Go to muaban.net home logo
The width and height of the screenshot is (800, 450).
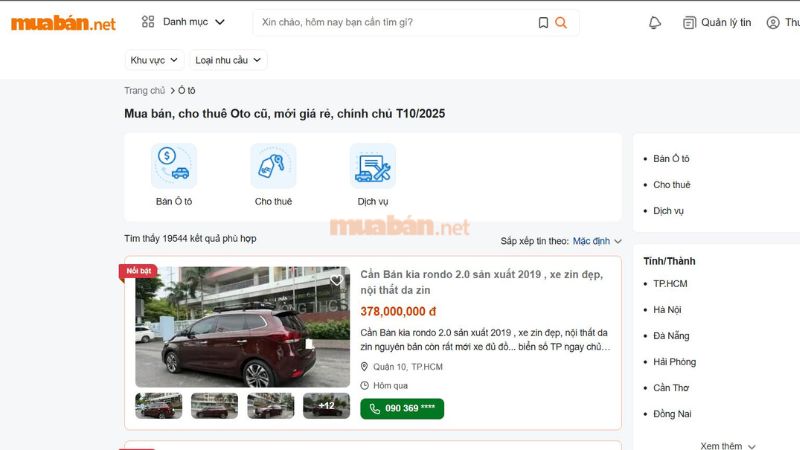(63, 23)
